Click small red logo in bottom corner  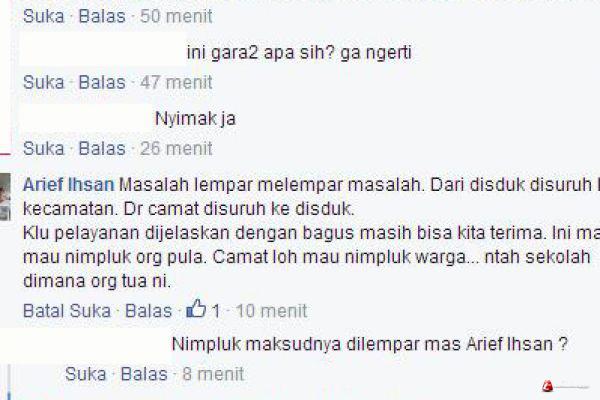tap(547, 386)
